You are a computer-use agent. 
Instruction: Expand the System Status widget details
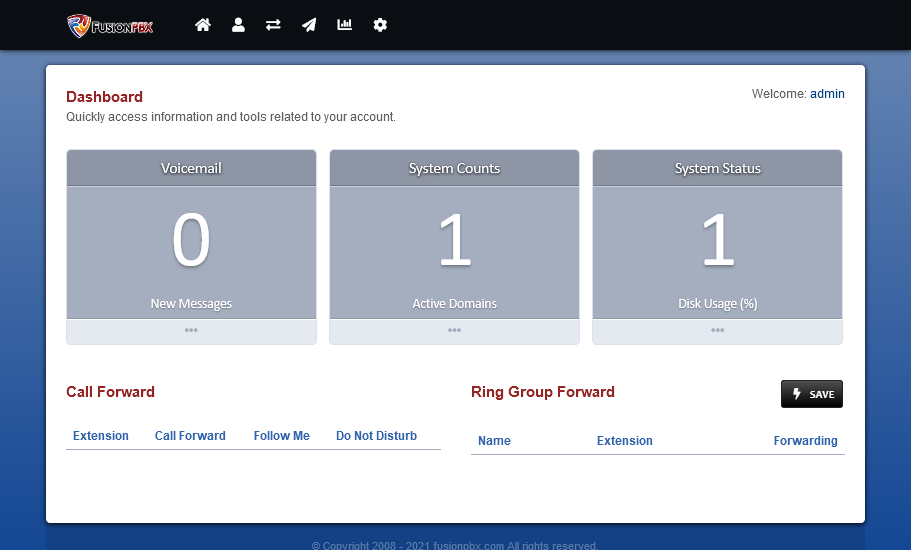tap(717, 331)
